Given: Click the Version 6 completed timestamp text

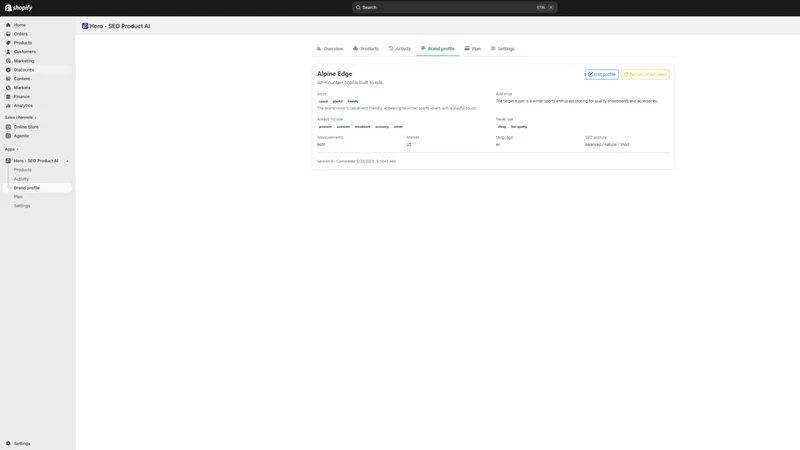Looking at the screenshot, I should click(357, 161).
